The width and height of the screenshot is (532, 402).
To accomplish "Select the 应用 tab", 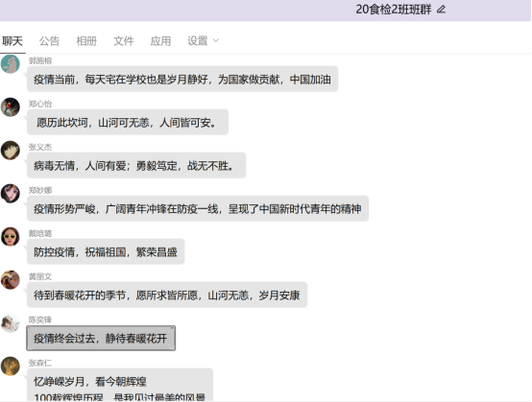I will (160, 41).
